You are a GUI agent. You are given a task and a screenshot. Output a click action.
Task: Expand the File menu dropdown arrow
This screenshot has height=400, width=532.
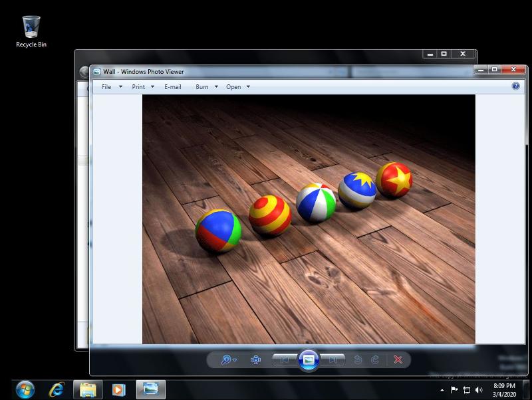coord(120,87)
